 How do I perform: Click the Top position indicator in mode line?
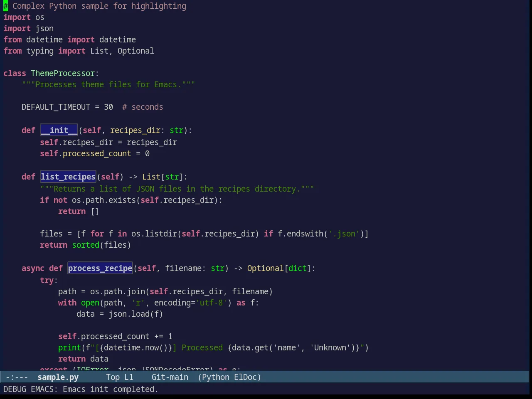[x=113, y=377]
